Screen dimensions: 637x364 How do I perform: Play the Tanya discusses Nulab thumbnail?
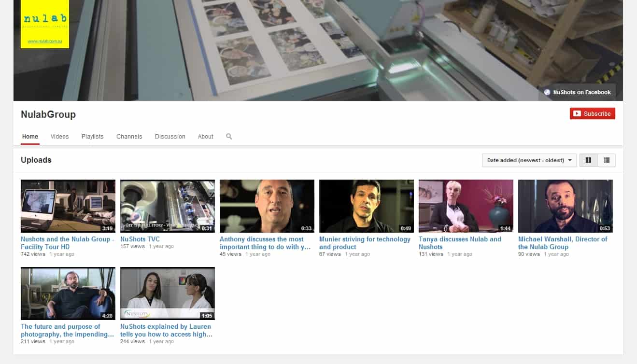[x=466, y=206]
